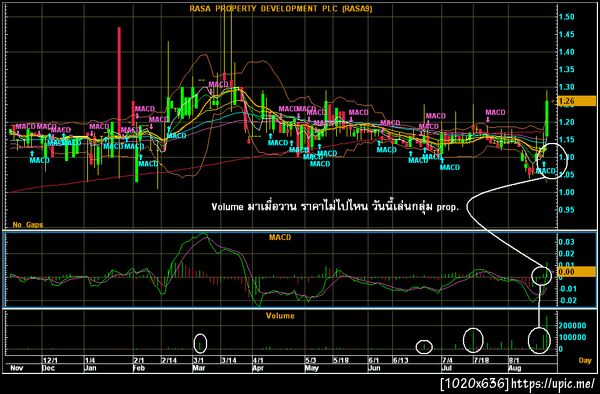
Task: Click the 200000 volume axis label
Action: [572, 326]
